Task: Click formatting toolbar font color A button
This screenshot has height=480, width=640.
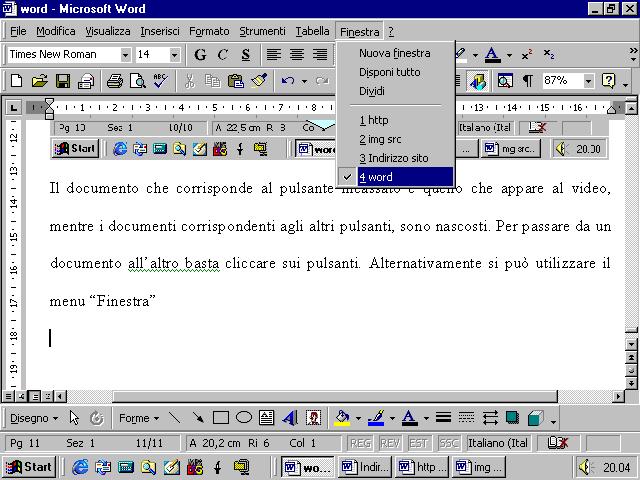Action: coord(493,55)
